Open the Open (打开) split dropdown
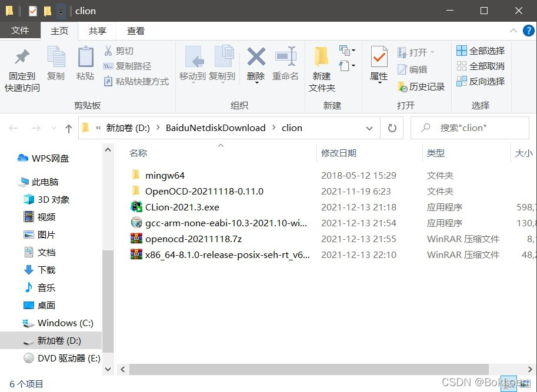 (432, 52)
